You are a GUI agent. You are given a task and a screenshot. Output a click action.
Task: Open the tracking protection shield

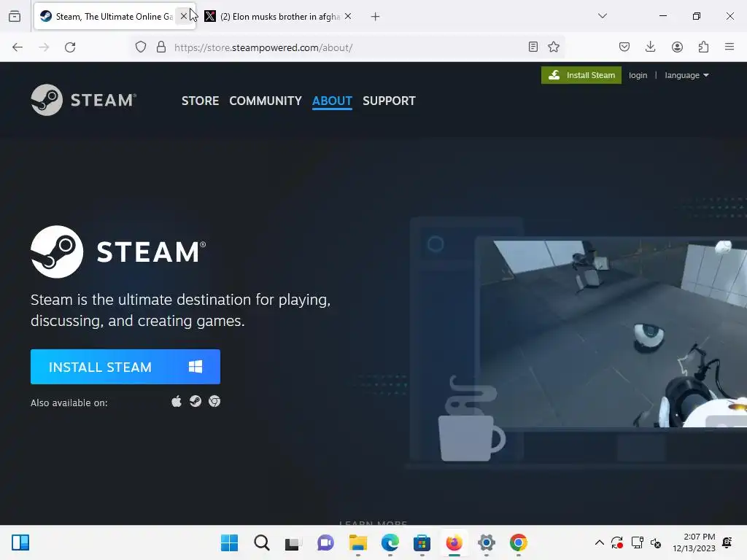[x=141, y=47]
